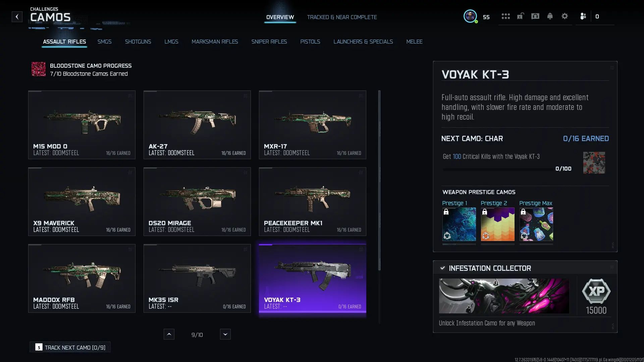Image resolution: width=644 pixels, height=362 pixels.
Task: Open the grid menu icon
Action: [505, 16]
